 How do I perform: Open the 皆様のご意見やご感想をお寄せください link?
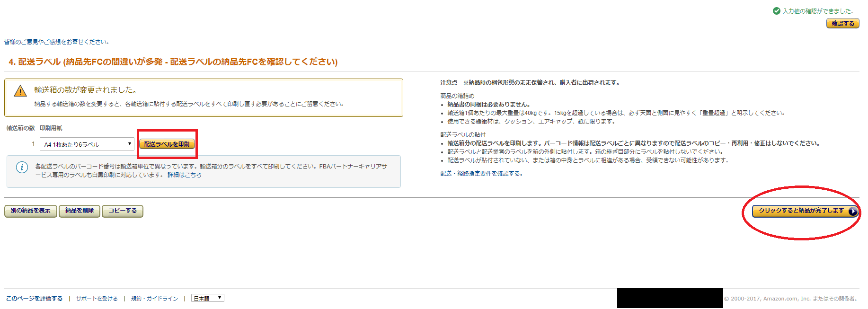(57, 42)
